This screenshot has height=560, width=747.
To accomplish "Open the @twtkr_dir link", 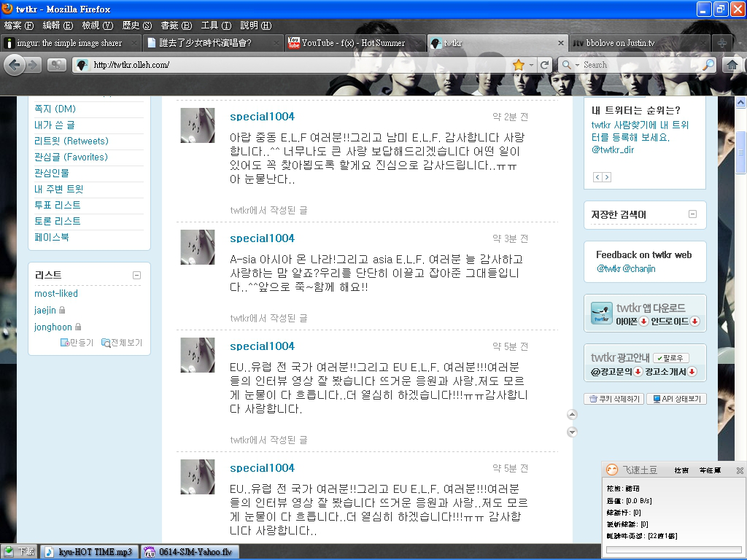I will (613, 149).
